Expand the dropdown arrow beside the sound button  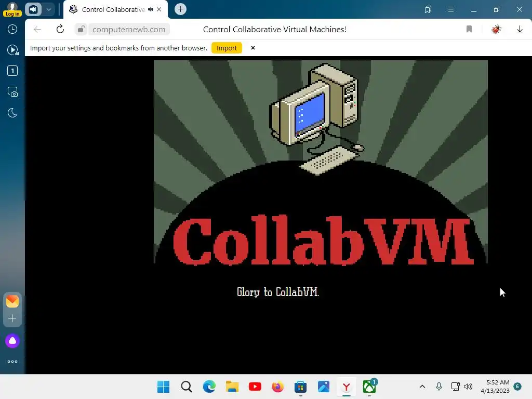point(49,9)
